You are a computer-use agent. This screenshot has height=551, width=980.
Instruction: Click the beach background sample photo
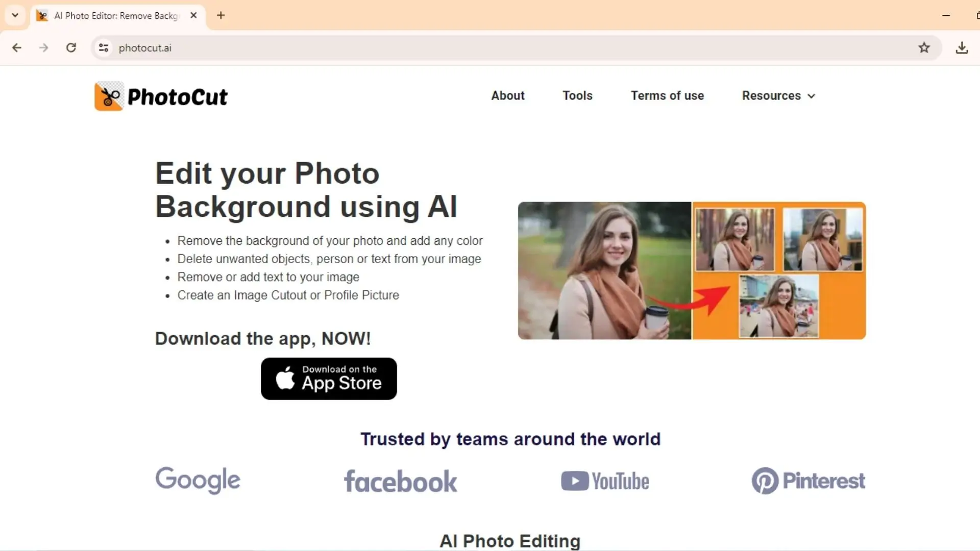tap(779, 306)
